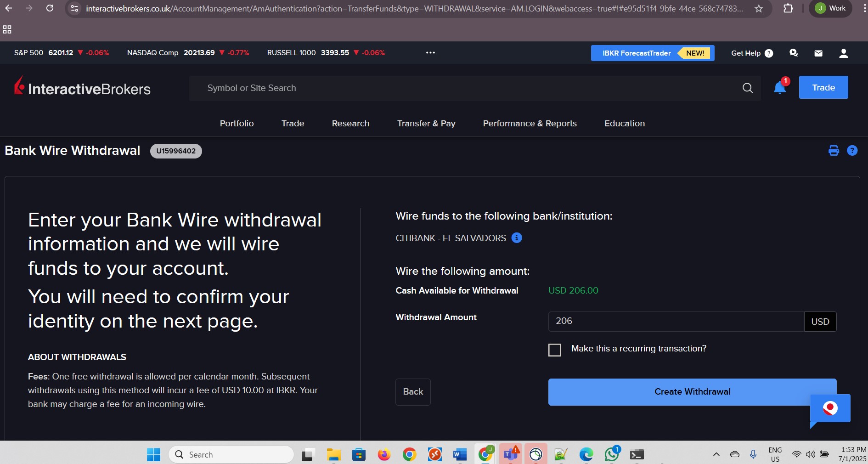Screen dimensions: 868x464
Task: Switch the ENG US input language
Action: click(x=775, y=454)
